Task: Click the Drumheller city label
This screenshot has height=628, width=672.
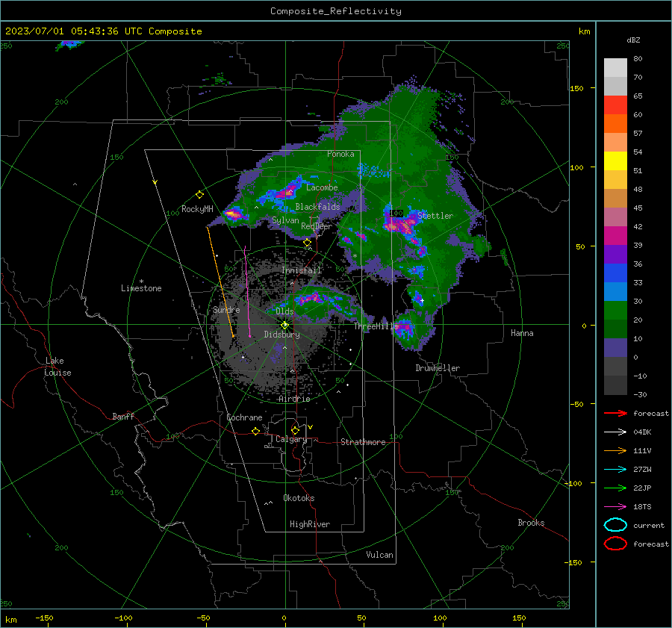Action: pos(438,368)
